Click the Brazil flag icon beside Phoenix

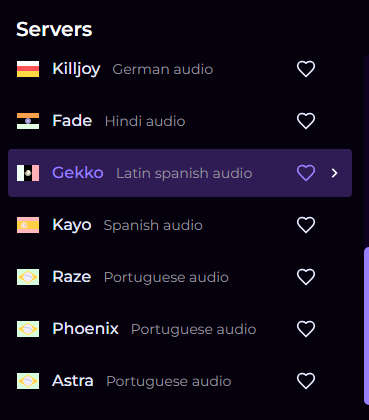click(28, 329)
